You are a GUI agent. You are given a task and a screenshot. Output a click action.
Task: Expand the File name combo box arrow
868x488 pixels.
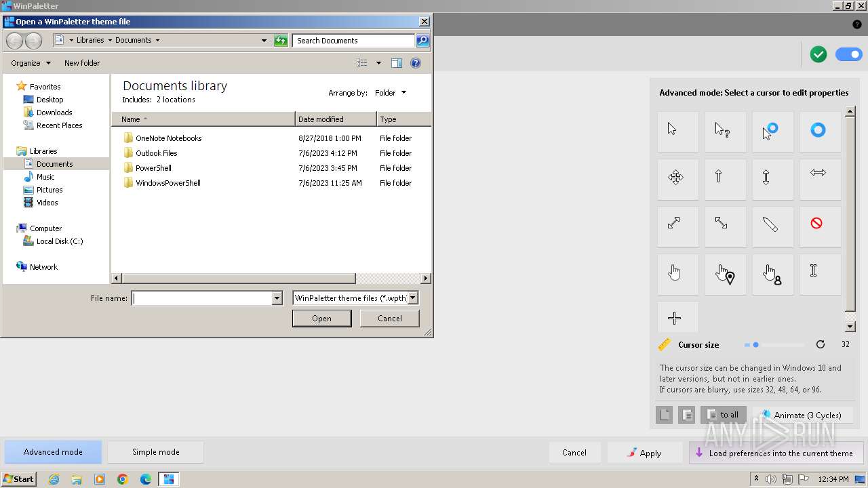(277, 298)
